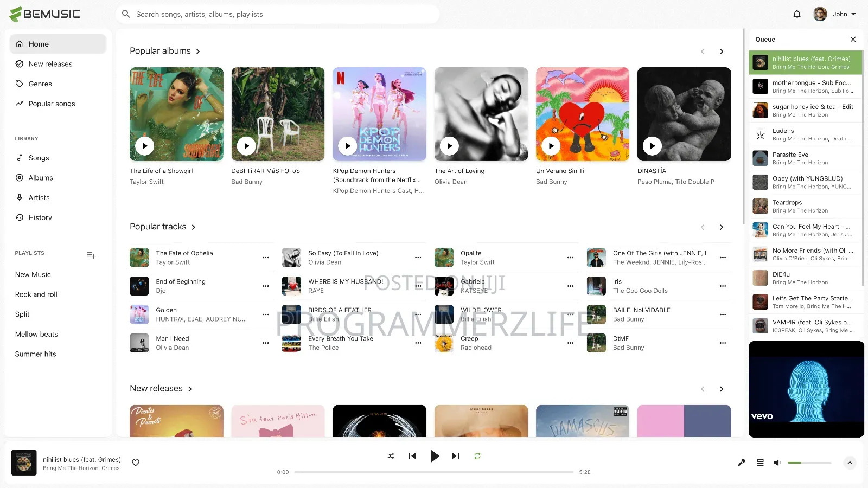
Task: Open options for The Fate of Ophelia
Action: pyautogui.click(x=266, y=258)
